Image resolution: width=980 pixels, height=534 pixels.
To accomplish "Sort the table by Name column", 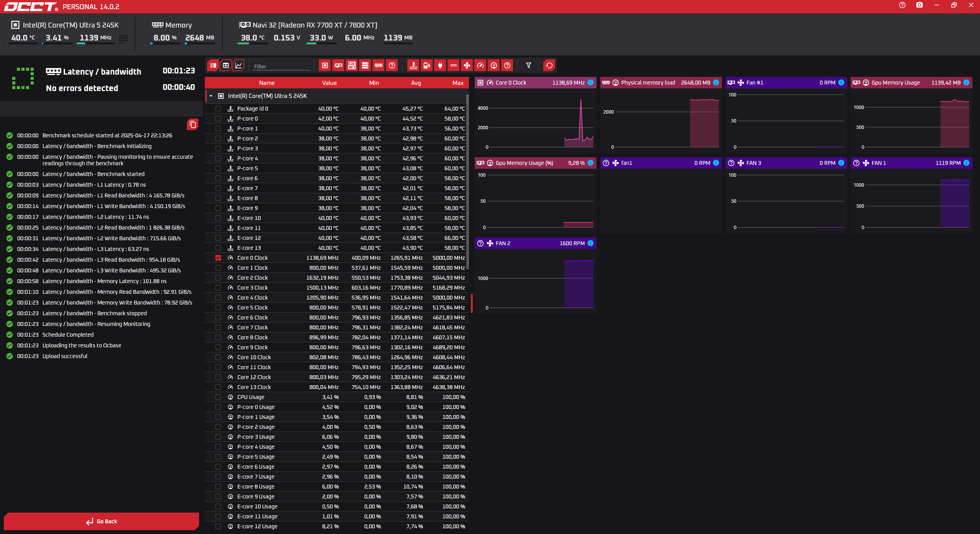I will click(266, 83).
